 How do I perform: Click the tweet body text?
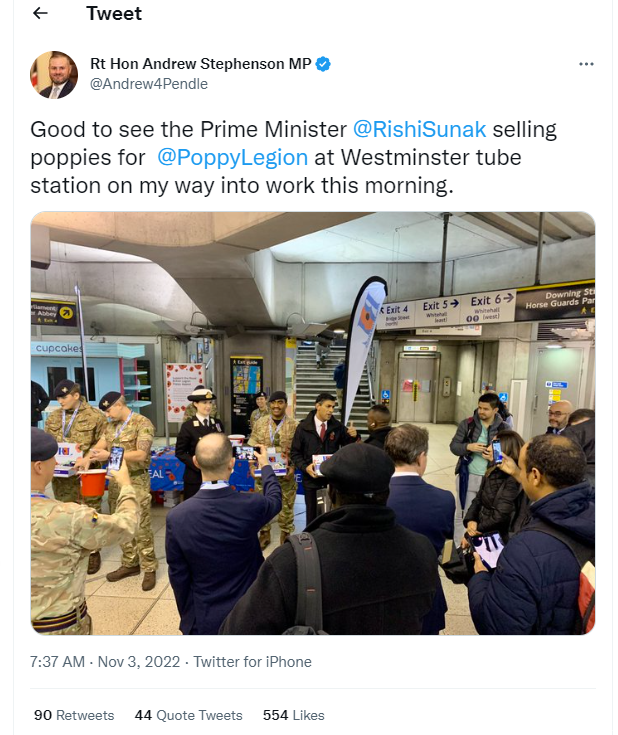294,158
